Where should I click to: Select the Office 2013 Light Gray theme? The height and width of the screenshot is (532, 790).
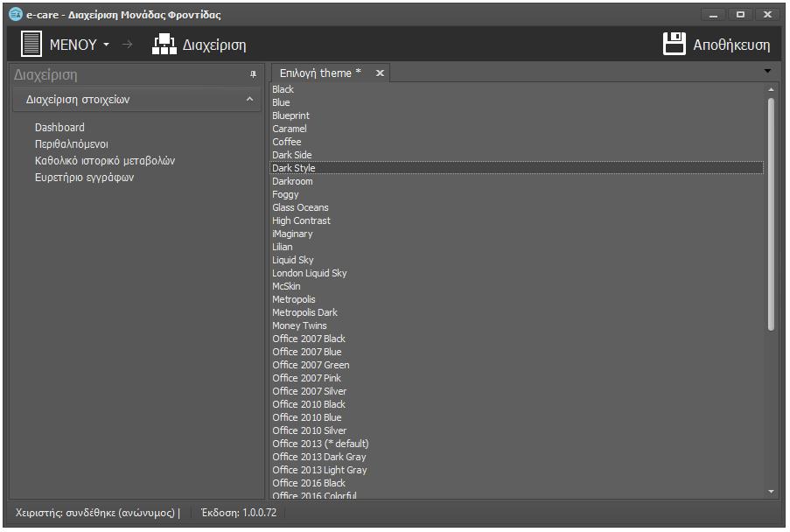point(517,469)
